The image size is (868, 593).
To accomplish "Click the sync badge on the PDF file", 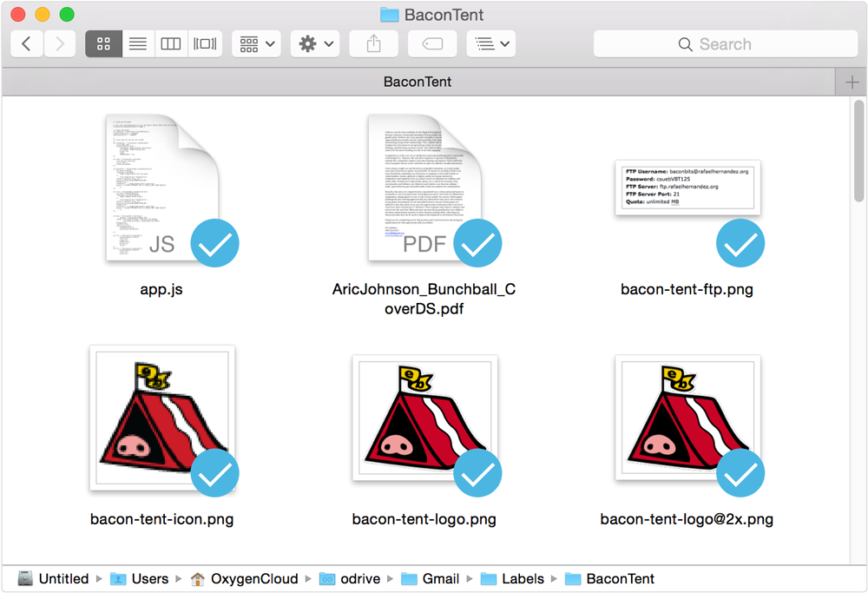I will coord(477,243).
